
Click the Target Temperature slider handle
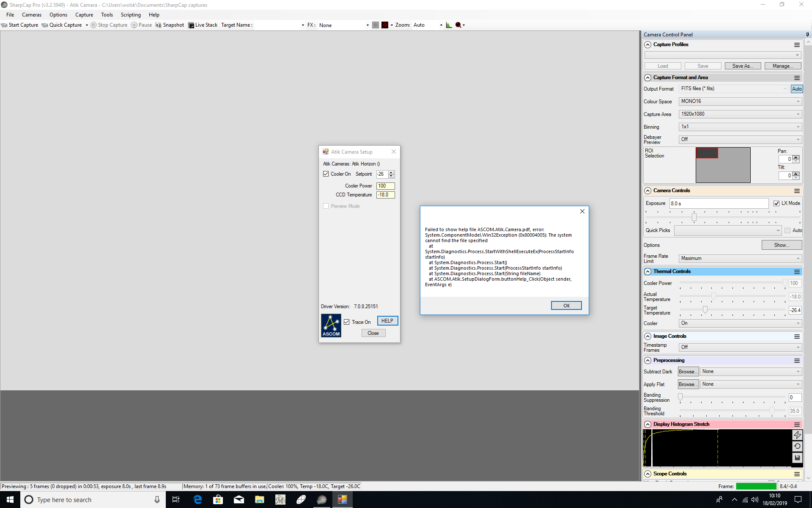(705, 310)
